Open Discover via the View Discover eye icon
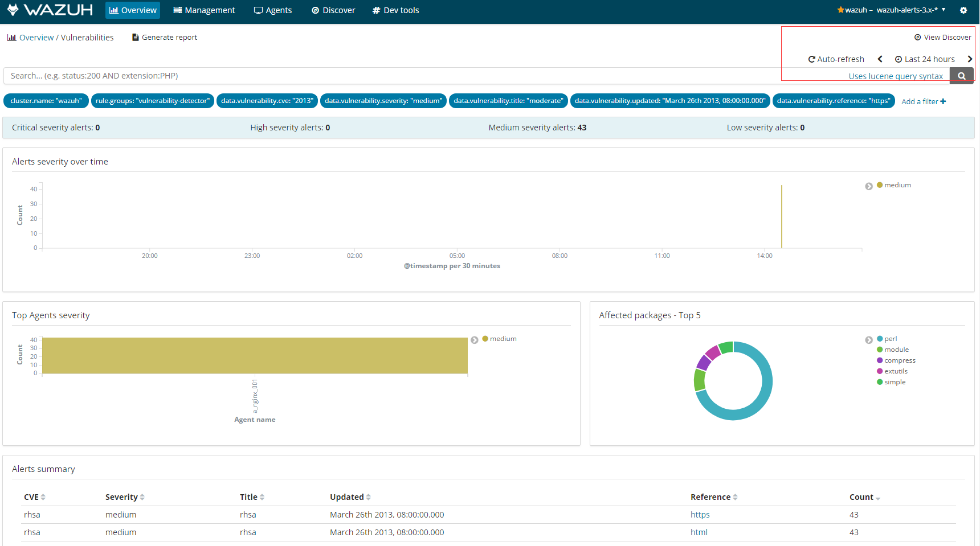Viewport: 980px width, 546px height. tap(918, 37)
